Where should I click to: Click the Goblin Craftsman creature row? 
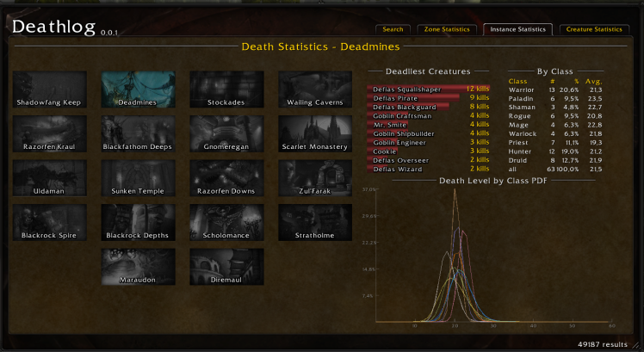pyautogui.click(x=429, y=116)
